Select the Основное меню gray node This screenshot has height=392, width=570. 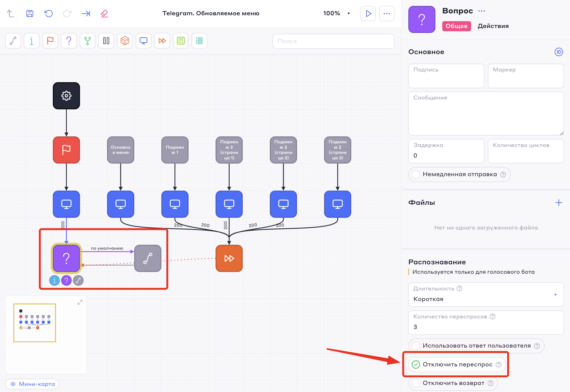tap(121, 150)
